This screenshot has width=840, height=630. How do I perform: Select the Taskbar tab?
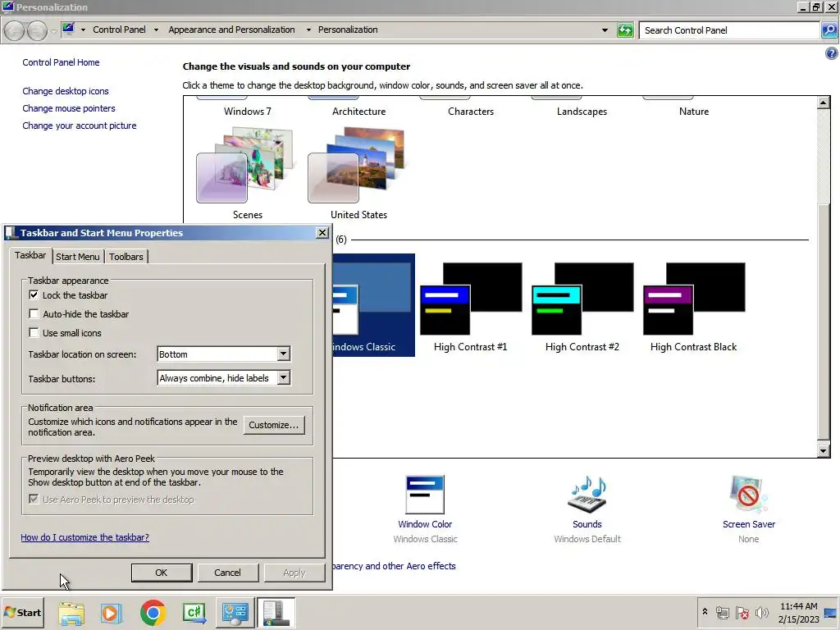[x=30, y=256]
